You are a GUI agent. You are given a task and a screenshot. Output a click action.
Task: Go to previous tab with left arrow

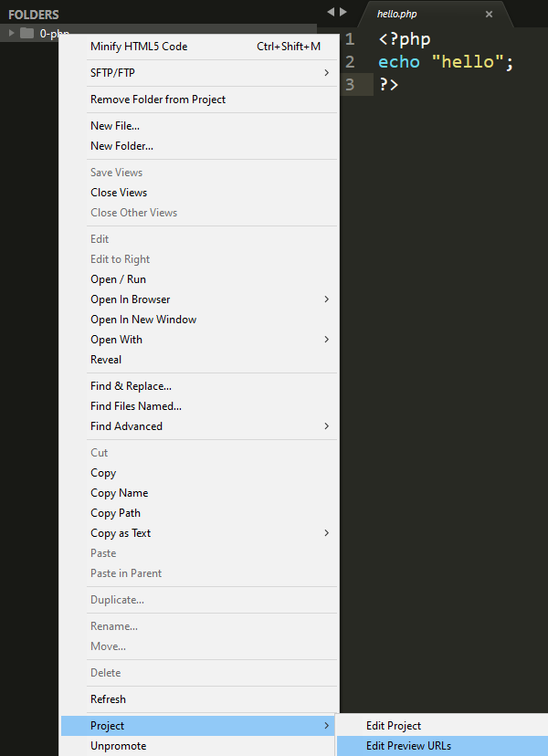[x=331, y=12]
